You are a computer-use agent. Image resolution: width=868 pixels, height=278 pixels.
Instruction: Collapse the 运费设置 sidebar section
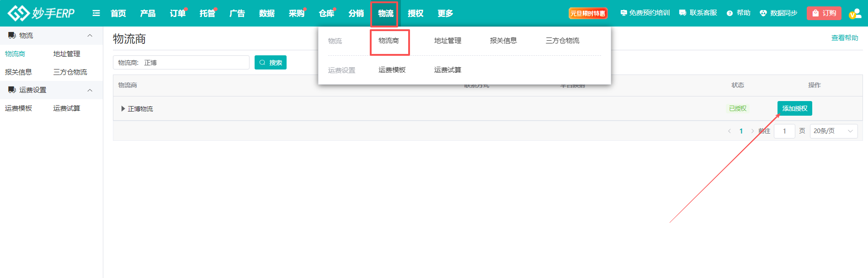(x=90, y=90)
